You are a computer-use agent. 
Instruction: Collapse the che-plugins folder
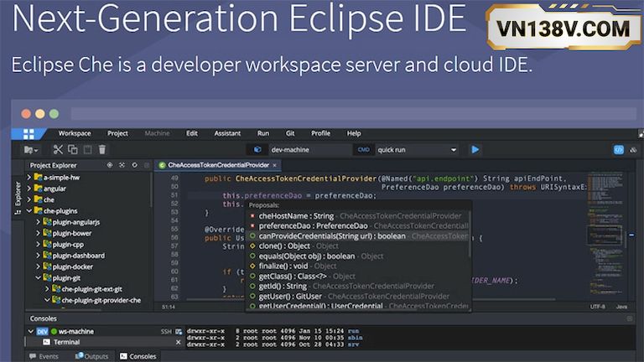coord(29,210)
